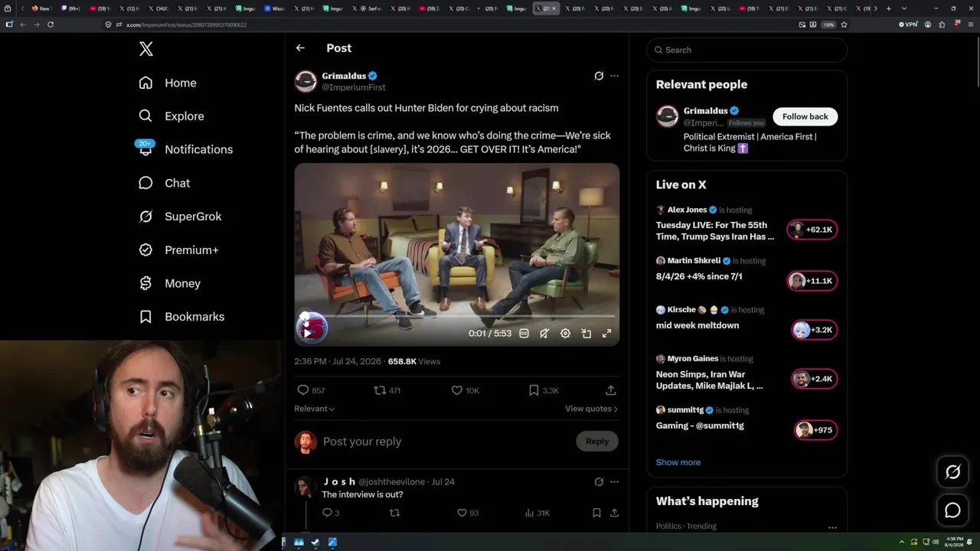Expand the video to fullscreen
Screen dimensions: 980x551
click(x=606, y=334)
